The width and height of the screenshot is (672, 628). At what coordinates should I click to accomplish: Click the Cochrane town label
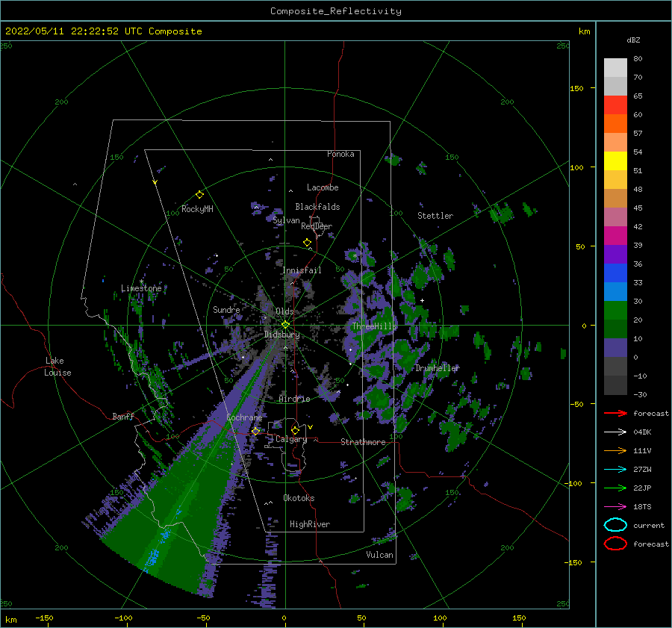pos(244,417)
